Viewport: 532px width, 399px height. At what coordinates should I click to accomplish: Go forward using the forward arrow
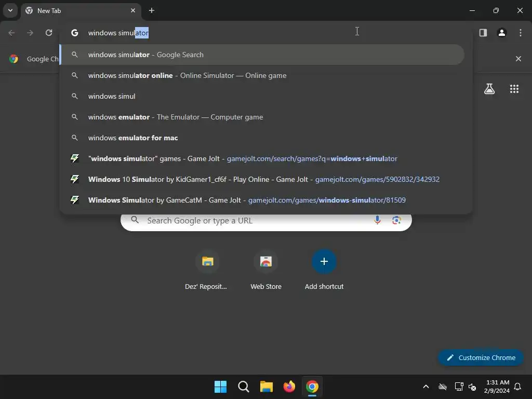click(30, 33)
